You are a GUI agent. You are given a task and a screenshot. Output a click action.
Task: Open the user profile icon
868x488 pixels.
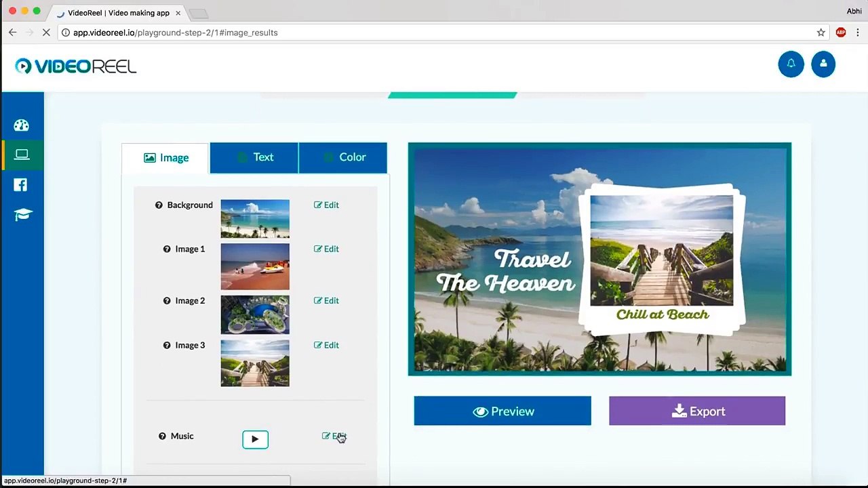[823, 64]
